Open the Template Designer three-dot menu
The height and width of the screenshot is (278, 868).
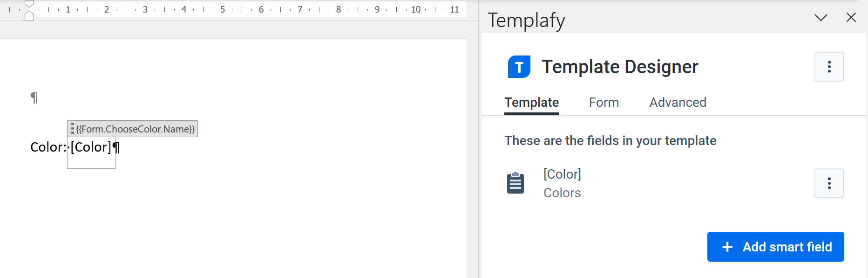829,67
